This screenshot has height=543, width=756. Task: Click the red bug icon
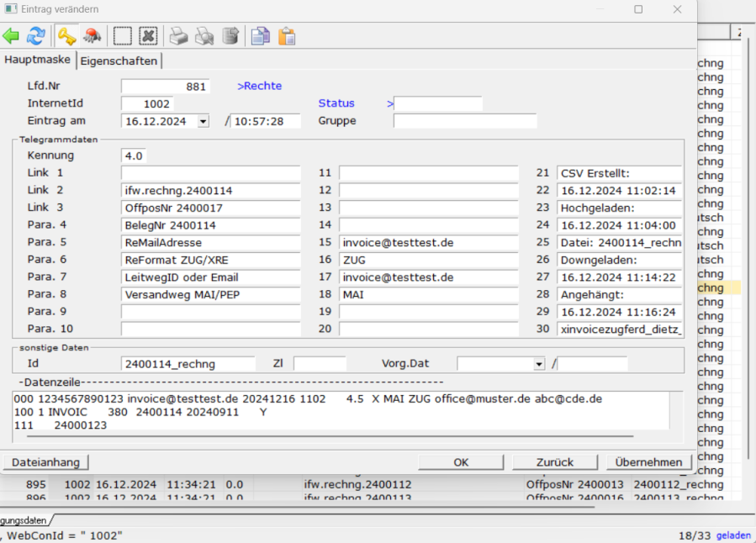pos(92,36)
